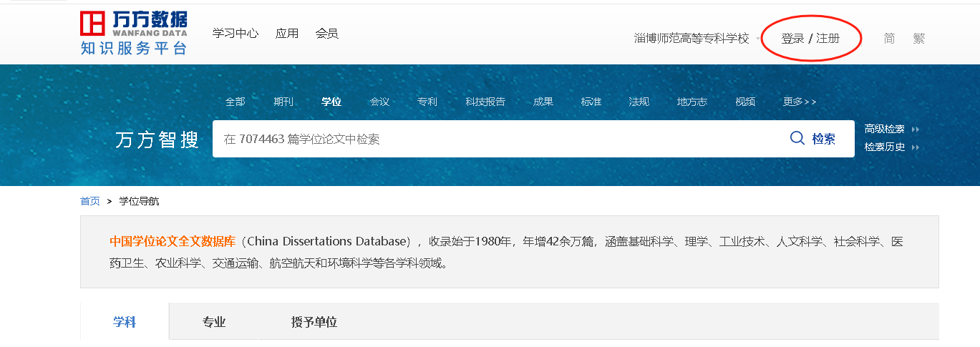Switch to simplified Chinese 简
Screen dimensions: 980x347
889,39
